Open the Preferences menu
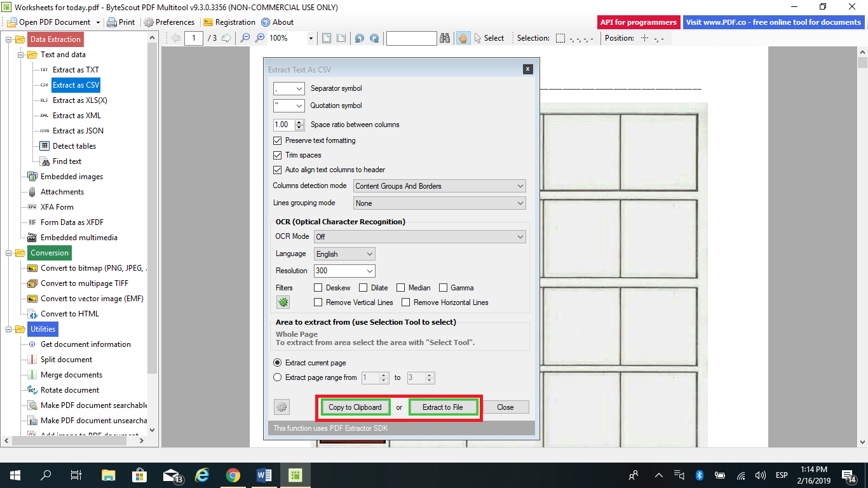The image size is (868, 488). coord(169,22)
